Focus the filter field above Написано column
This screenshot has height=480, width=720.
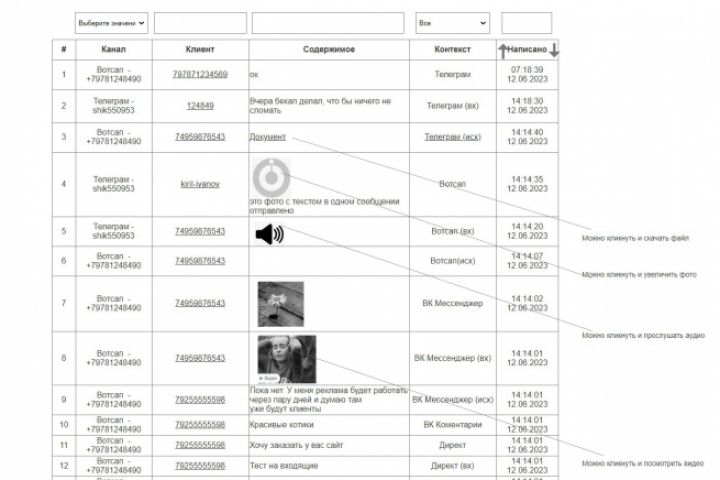(527, 23)
